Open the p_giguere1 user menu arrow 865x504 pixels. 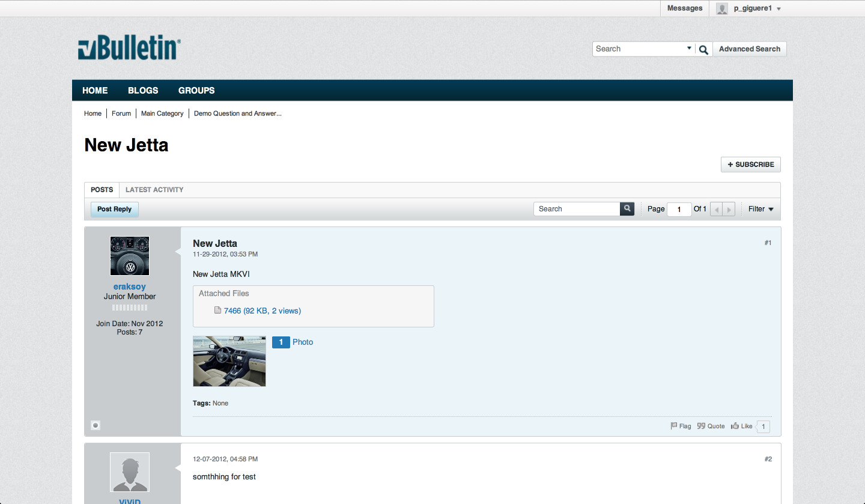778,9
